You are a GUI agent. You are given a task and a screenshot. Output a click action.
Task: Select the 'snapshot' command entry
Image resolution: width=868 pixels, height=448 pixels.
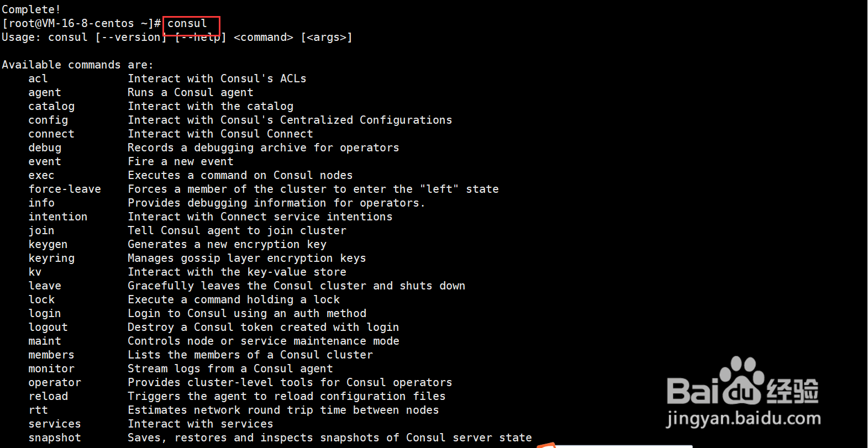[x=55, y=438]
